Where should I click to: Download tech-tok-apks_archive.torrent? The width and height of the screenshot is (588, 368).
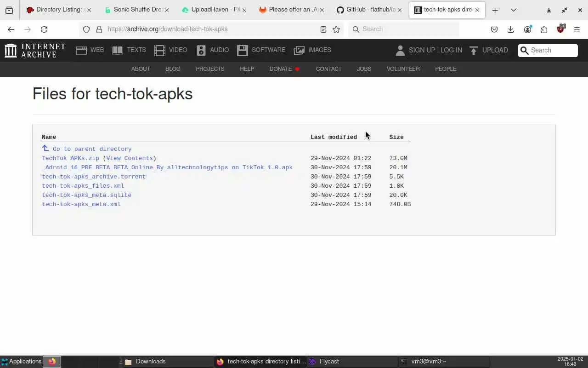(x=94, y=177)
